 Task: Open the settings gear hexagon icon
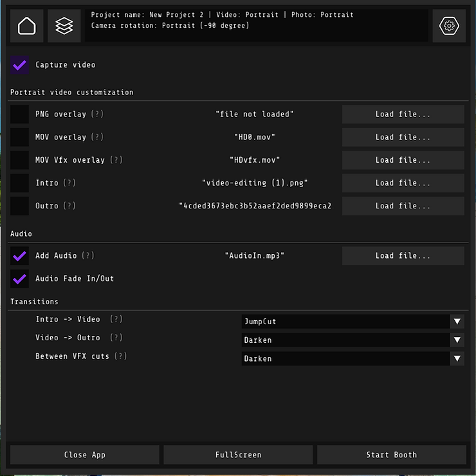tap(449, 26)
